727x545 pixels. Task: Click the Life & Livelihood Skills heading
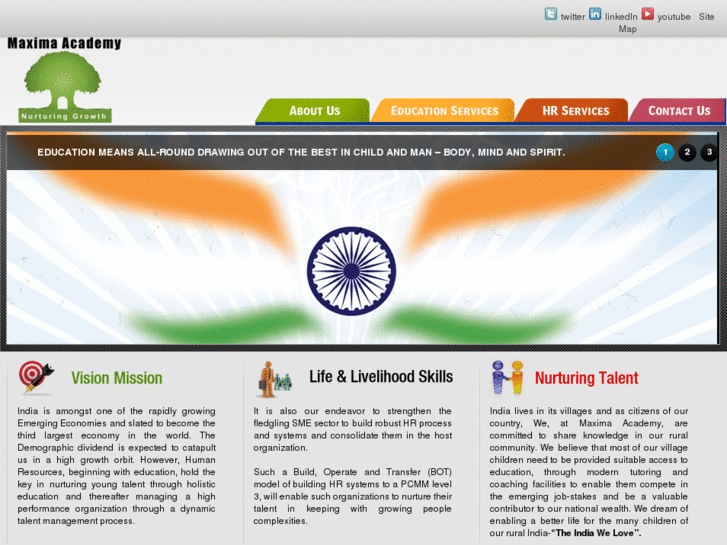[x=381, y=377]
